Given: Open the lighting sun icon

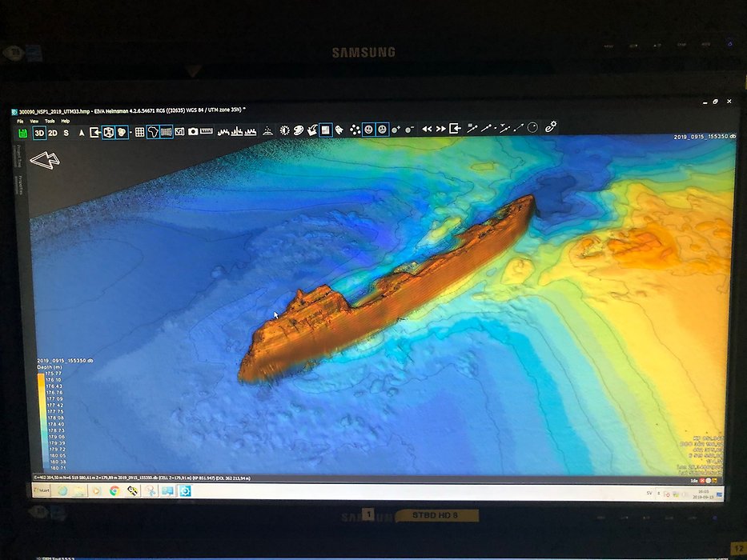Looking at the screenshot, I should (285, 130).
